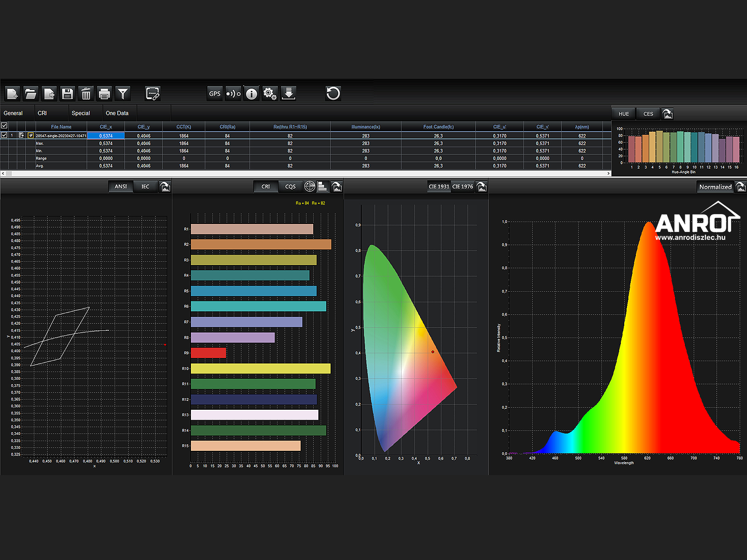Select file name 28547-single-20230427-10471
This screenshot has width=747, height=560.
point(61,136)
